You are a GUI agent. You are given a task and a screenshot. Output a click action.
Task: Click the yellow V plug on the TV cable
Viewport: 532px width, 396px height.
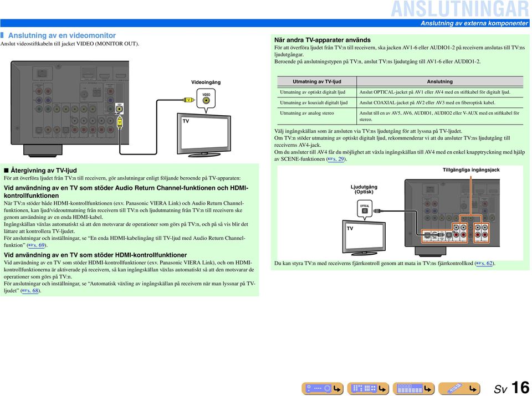[188, 100]
